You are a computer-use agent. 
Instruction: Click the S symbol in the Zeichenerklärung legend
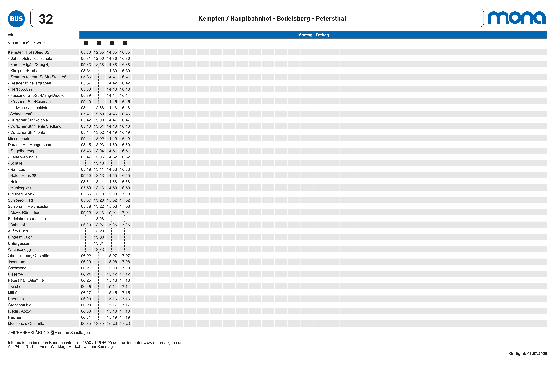click(x=52, y=333)
